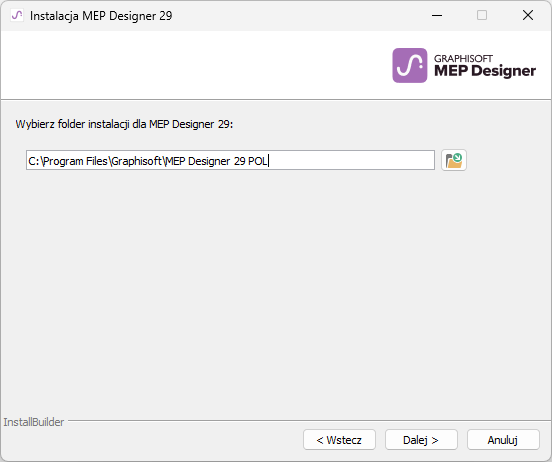Viewport: 552px width, 462px height.
Task: Cancel installation with Anuluj button
Action: (503, 439)
